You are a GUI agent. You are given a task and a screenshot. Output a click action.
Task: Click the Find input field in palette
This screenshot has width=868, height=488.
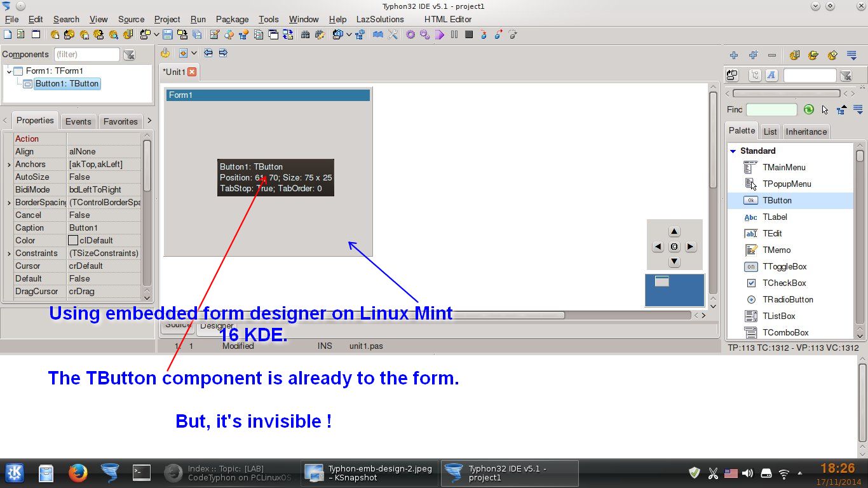(771, 109)
